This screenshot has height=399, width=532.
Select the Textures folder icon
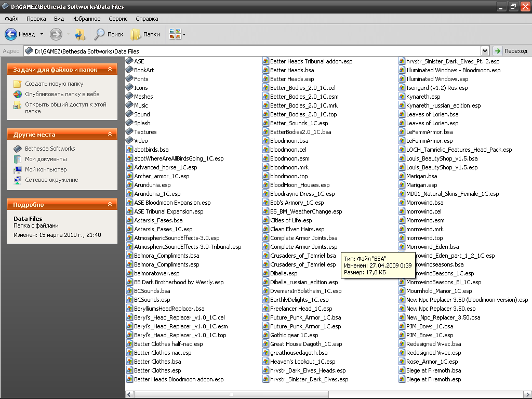tap(129, 132)
